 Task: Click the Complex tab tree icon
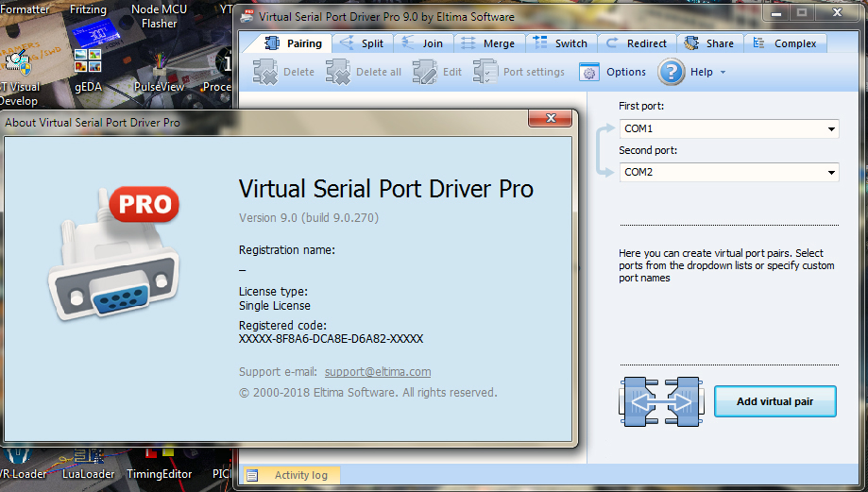tap(758, 43)
